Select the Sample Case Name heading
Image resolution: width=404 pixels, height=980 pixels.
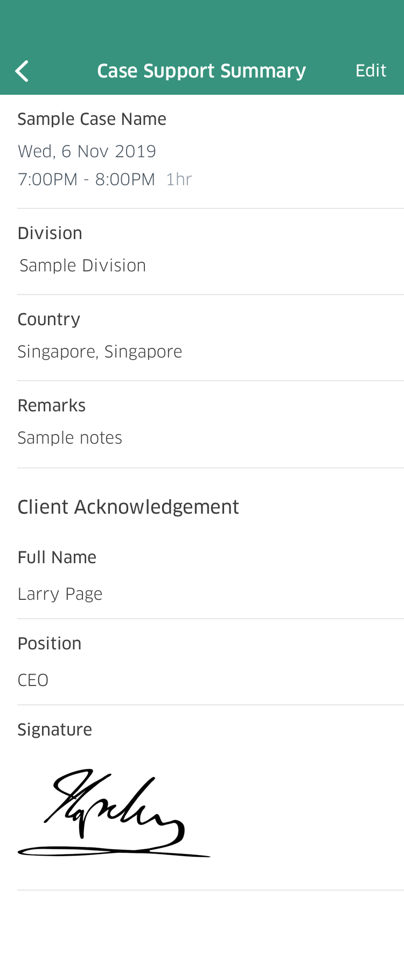pos(92,119)
